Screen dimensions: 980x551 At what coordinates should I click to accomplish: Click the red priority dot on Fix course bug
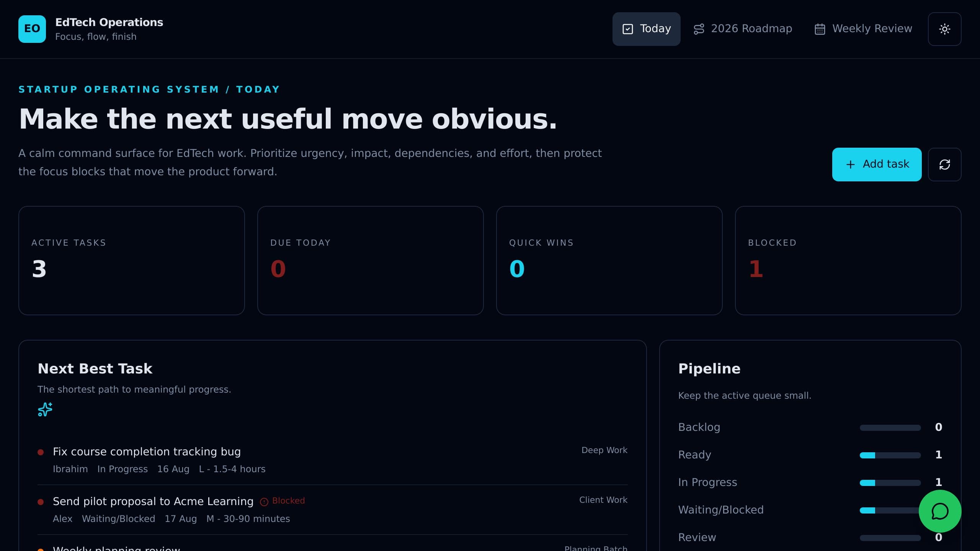click(x=41, y=452)
